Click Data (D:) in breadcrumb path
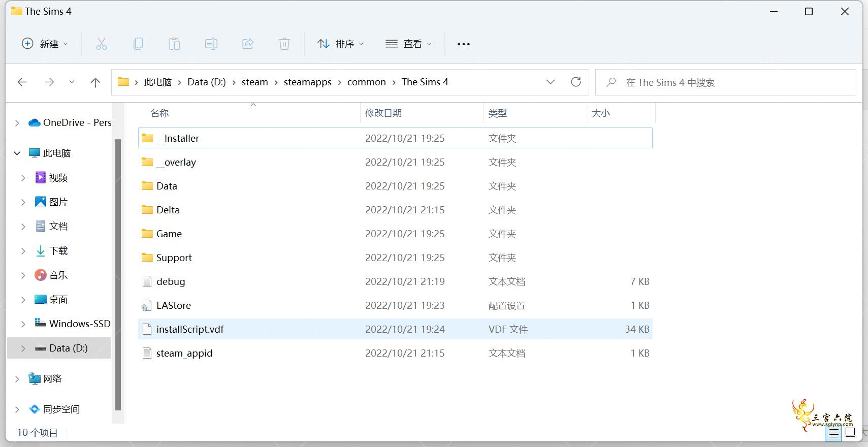Viewport: 868px width, 447px height. [x=207, y=82]
